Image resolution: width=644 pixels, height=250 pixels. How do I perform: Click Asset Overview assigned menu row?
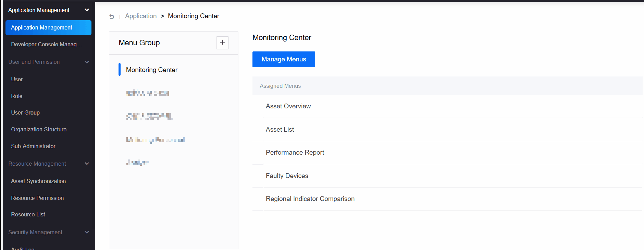288,106
